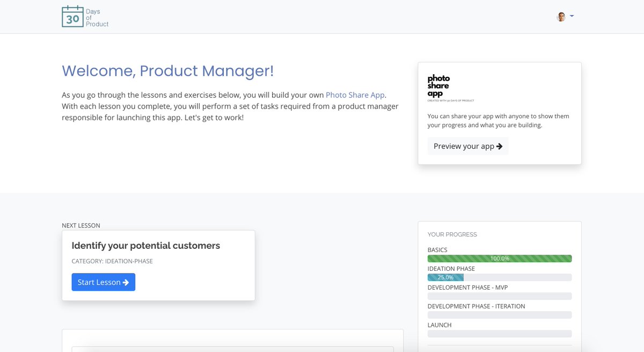Click the Preview your app button
The width and height of the screenshot is (644, 352).
tap(468, 146)
